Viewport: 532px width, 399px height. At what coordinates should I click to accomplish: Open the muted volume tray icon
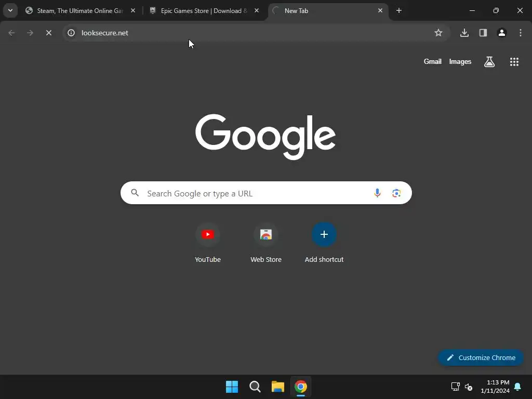(469, 387)
